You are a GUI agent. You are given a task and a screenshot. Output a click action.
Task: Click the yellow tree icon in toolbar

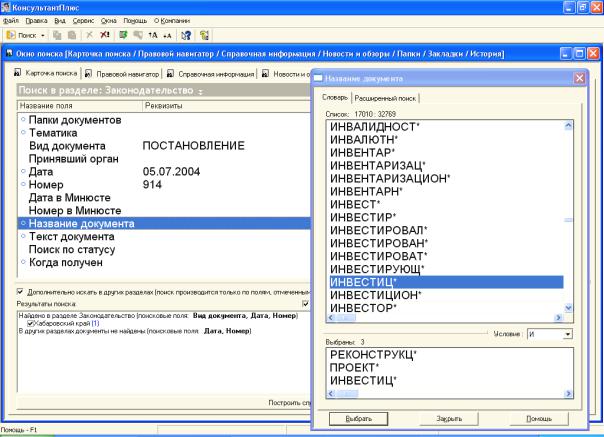(x=205, y=35)
